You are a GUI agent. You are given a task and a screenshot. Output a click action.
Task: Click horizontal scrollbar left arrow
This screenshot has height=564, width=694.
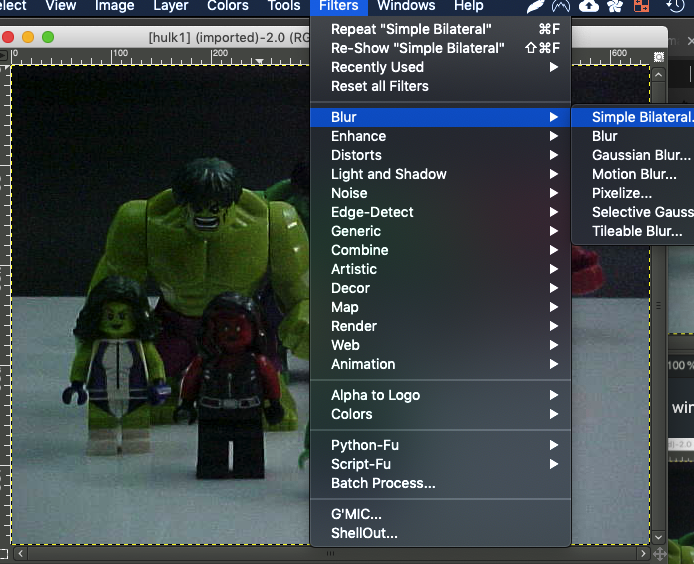(x=20, y=553)
